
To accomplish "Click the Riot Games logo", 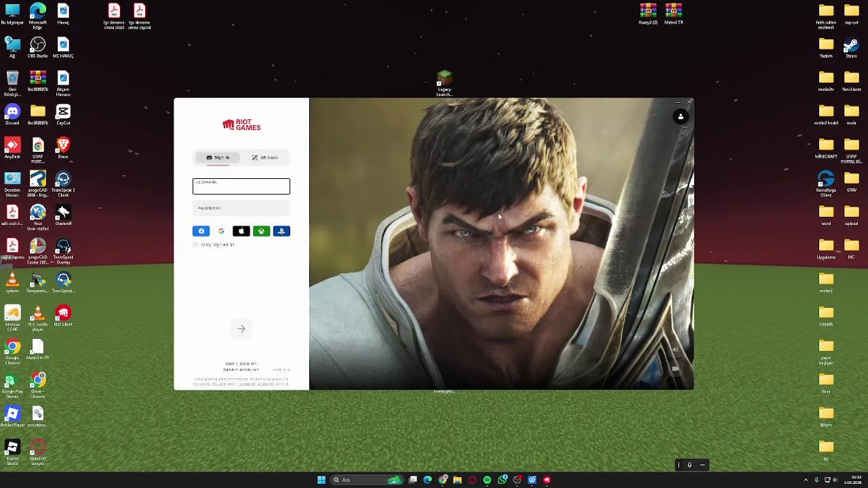I will tap(241, 125).
